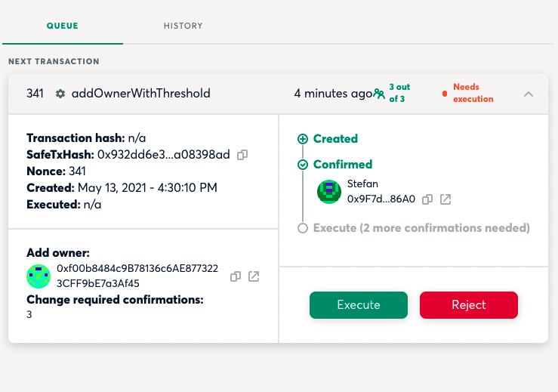Click the NEXT TRANSACTION heading
This screenshot has width=558, height=392.
point(54,61)
